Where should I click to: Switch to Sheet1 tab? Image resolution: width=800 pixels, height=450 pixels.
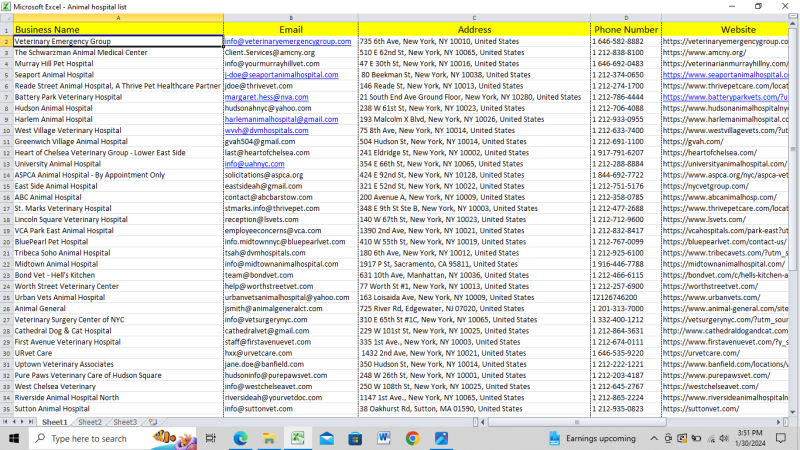(55, 422)
